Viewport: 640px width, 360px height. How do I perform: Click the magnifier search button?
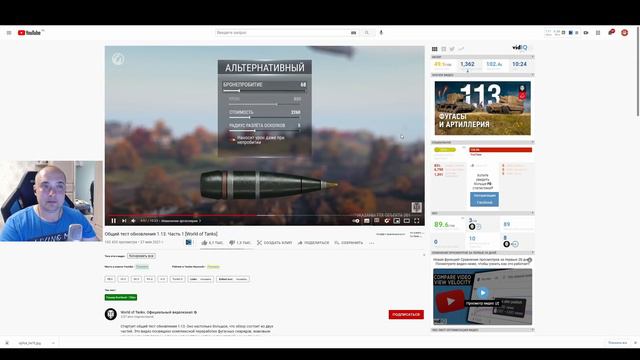(367, 33)
